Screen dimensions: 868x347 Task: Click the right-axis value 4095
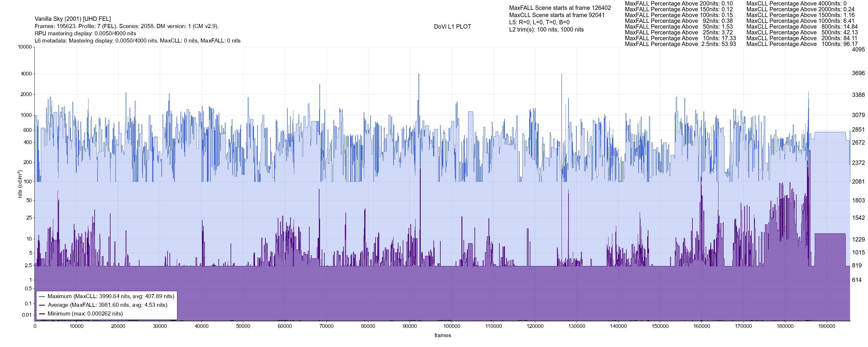(858, 49)
